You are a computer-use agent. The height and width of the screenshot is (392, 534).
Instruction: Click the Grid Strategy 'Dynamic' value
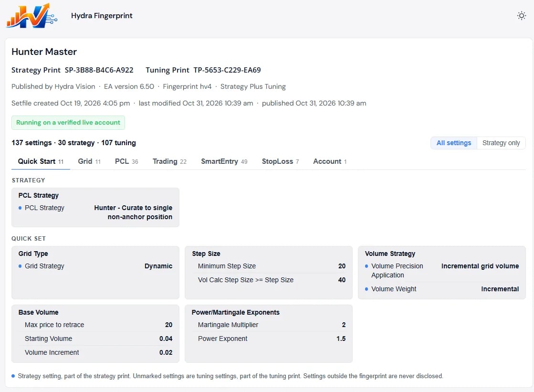pyautogui.click(x=158, y=266)
